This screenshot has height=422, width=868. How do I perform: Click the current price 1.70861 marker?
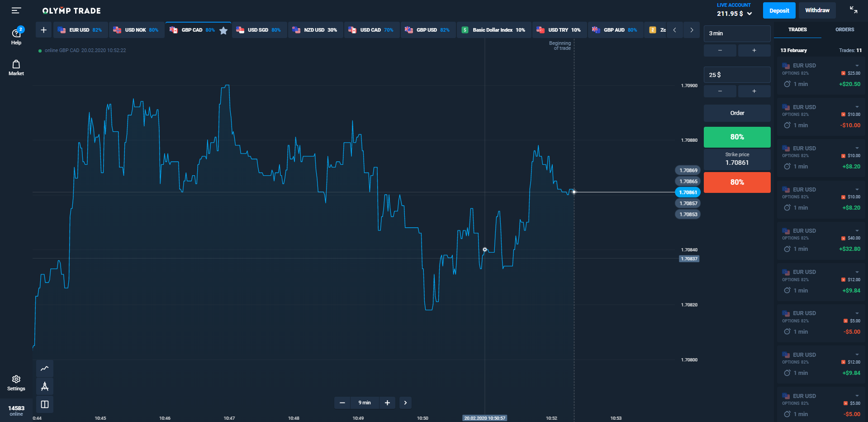click(x=688, y=192)
